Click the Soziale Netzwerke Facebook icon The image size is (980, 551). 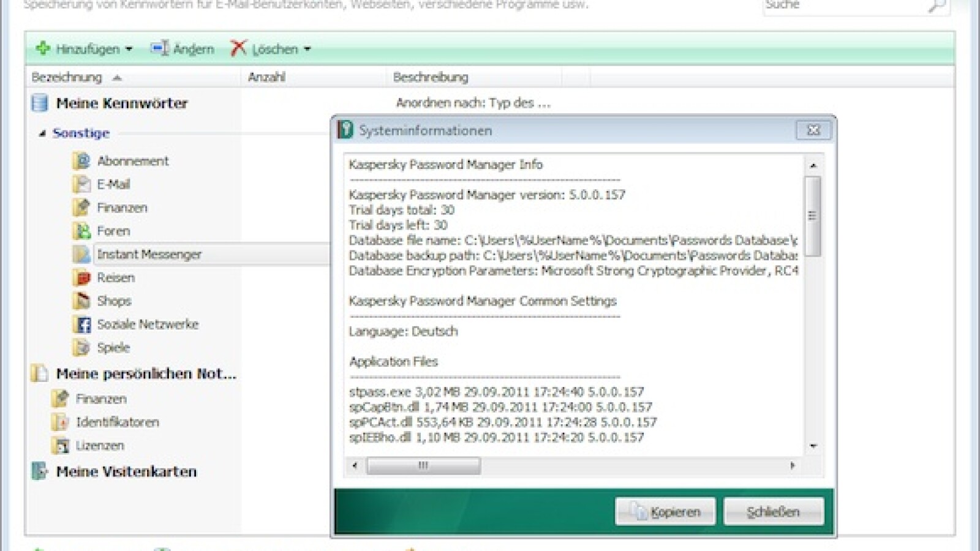(x=81, y=324)
